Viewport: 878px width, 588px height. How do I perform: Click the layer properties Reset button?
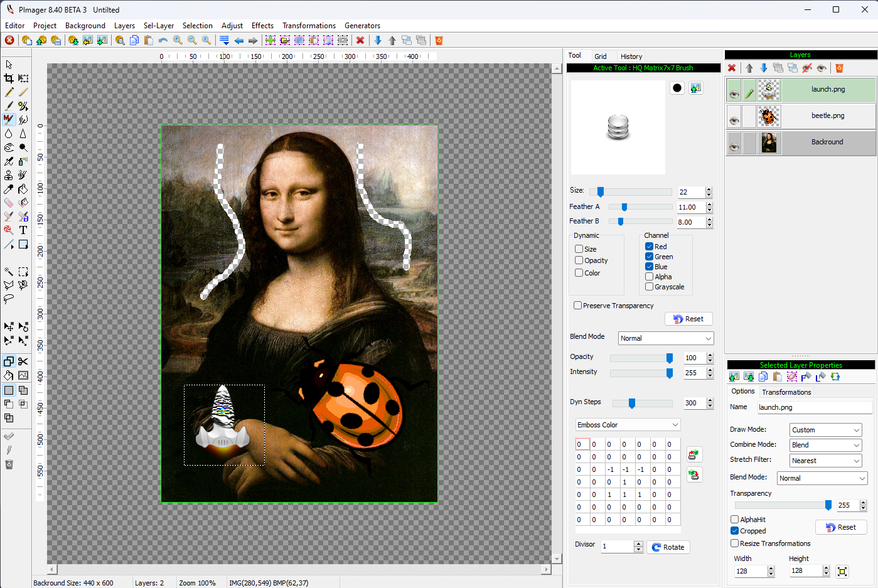point(841,527)
